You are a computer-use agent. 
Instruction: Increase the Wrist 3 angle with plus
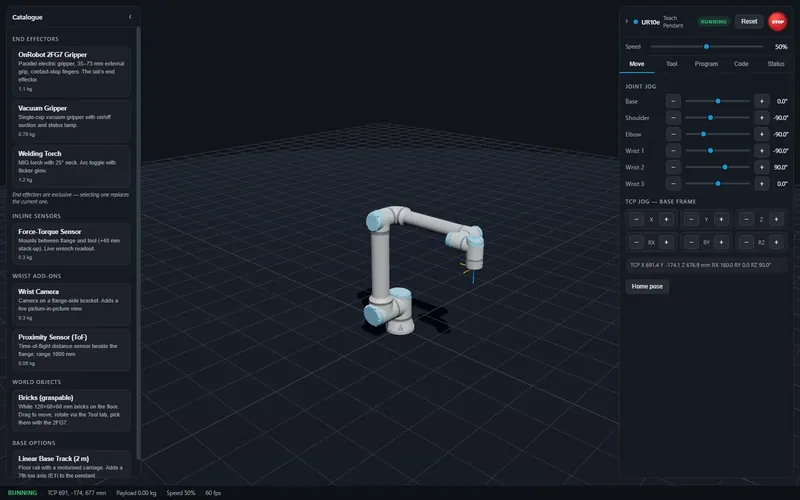click(762, 183)
